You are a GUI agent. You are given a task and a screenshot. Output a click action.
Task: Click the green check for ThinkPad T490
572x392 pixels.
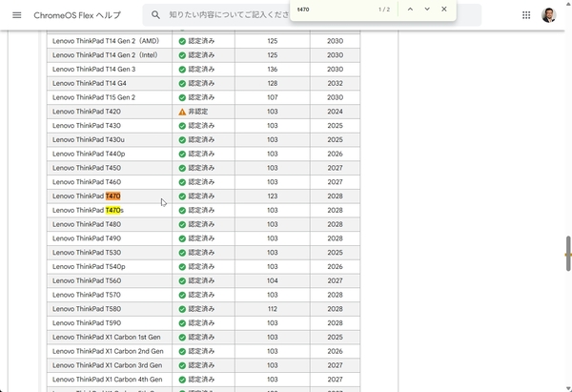pos(182,238)
